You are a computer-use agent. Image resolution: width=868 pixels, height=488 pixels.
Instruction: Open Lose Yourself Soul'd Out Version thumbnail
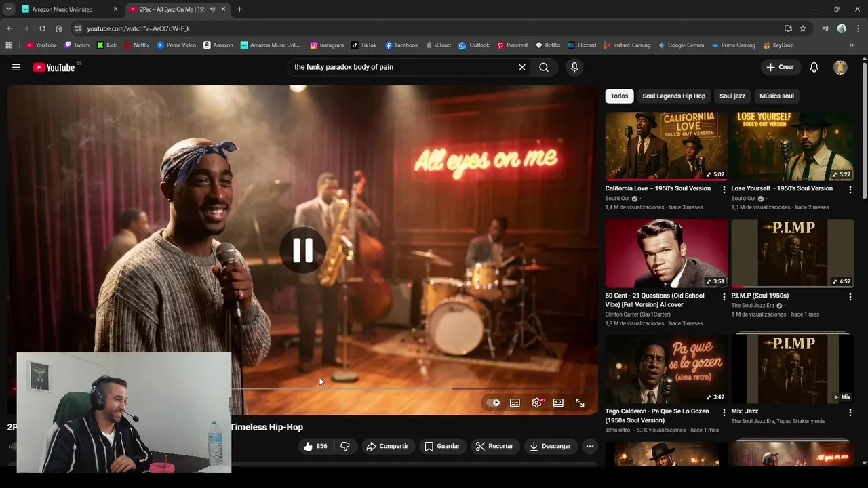click(x=792, y=146)
